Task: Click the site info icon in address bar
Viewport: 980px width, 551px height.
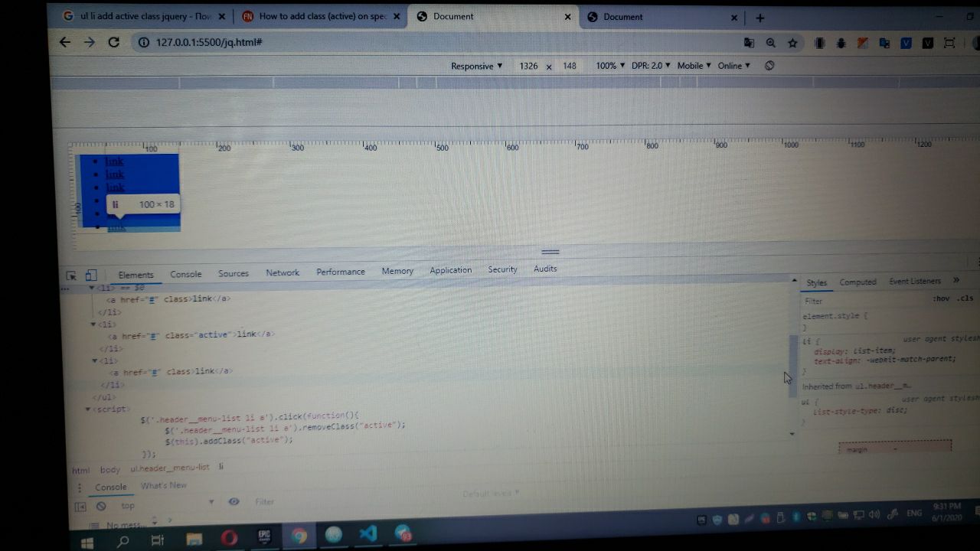Action: (143, 43)
